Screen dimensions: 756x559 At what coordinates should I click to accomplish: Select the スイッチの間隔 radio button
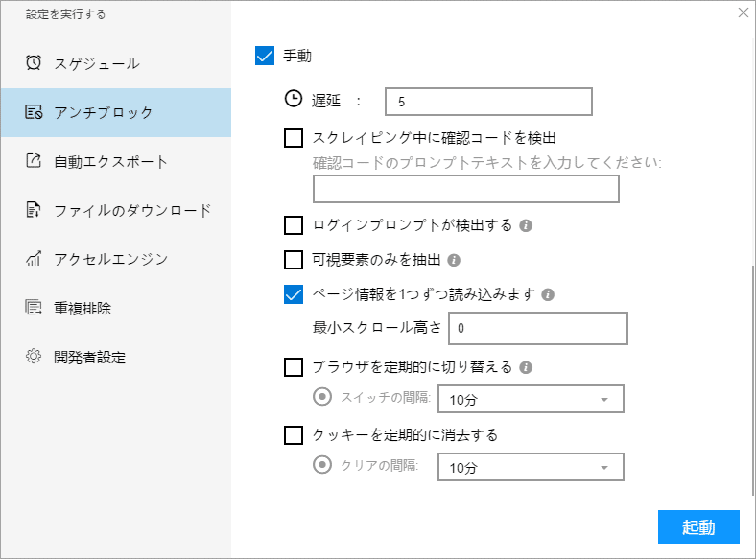click(x=323, y=397)
